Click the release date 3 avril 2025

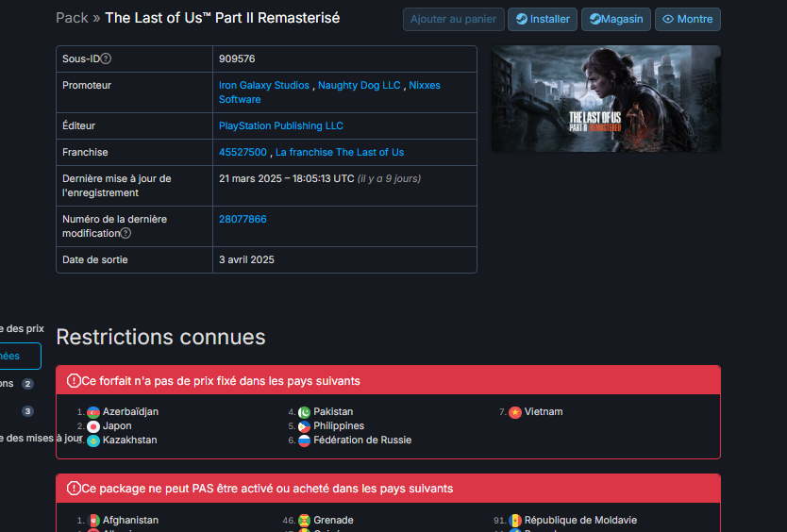click(x=246, y=260)
